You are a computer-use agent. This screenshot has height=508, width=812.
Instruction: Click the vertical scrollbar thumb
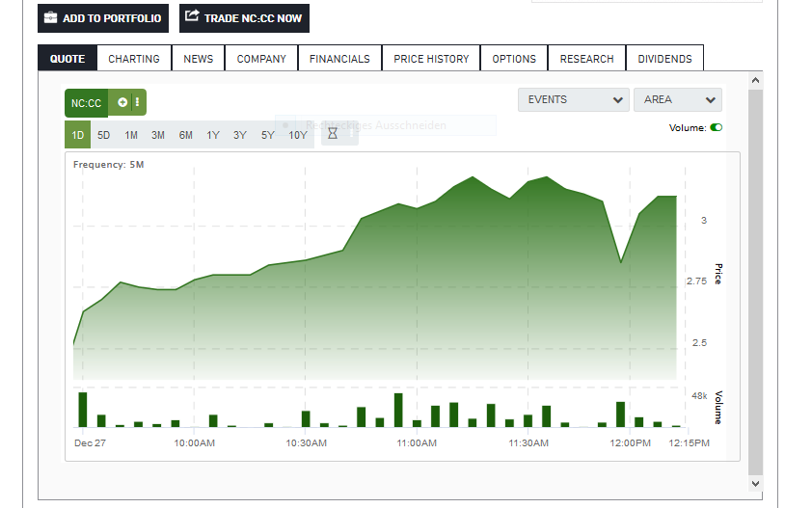click(x=755, y=282)
